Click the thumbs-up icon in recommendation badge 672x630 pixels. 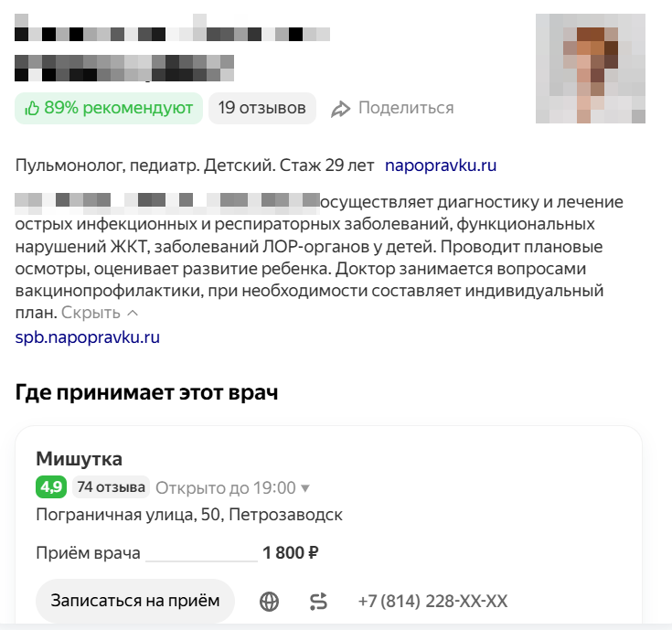pyautogui.click(x=32, y=109)
